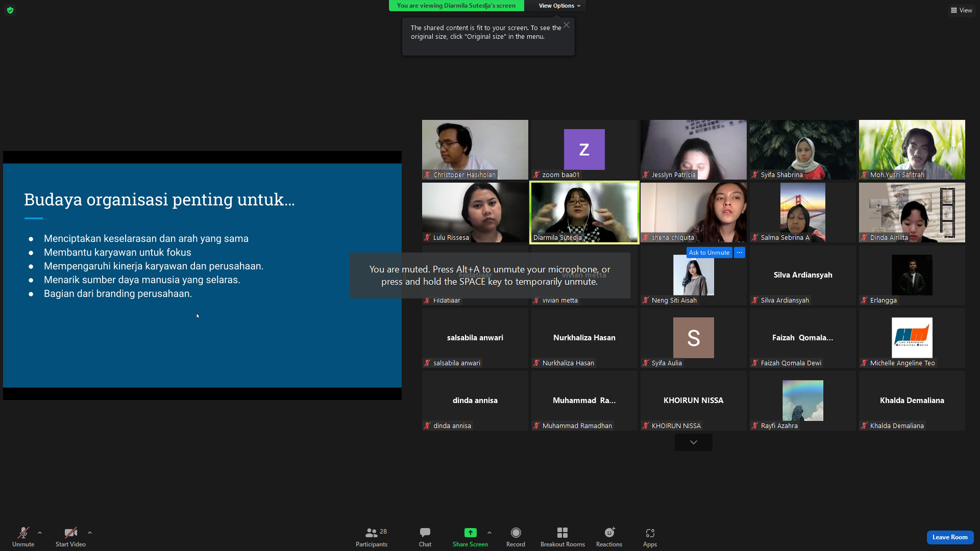Click bullet 'Mempengaruhi kinerja karyawan dan perusahaan.'
Viewport: 980px width, 551px height.
tap(154, 266)
